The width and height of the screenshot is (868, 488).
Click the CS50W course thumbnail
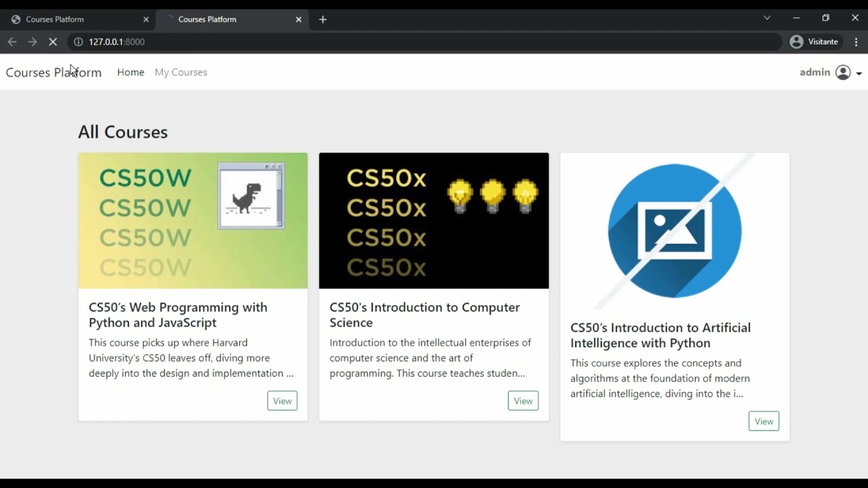[x=193, y=221]
